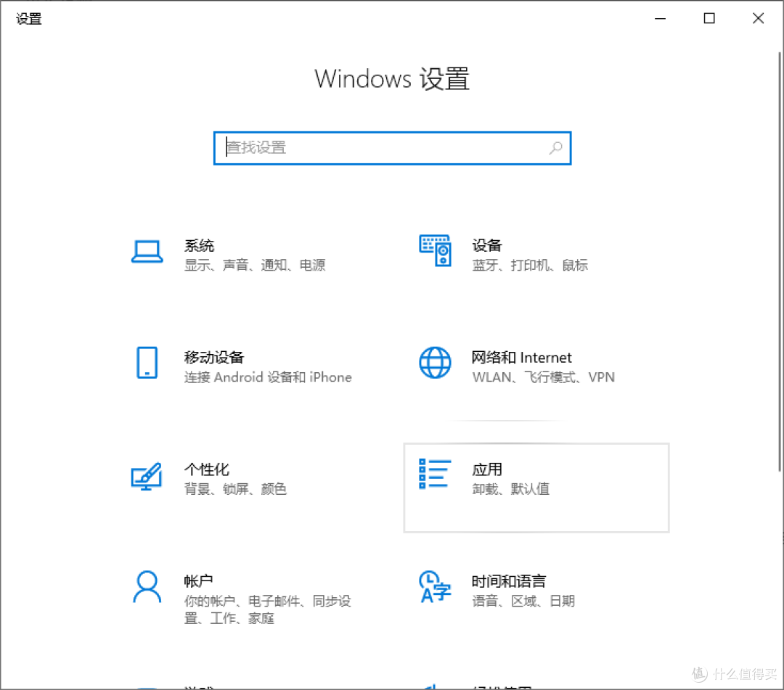This screenshot has width=784, height=690.
Task: Click description 卸载、默认值
Action: [x=510, y=488]
